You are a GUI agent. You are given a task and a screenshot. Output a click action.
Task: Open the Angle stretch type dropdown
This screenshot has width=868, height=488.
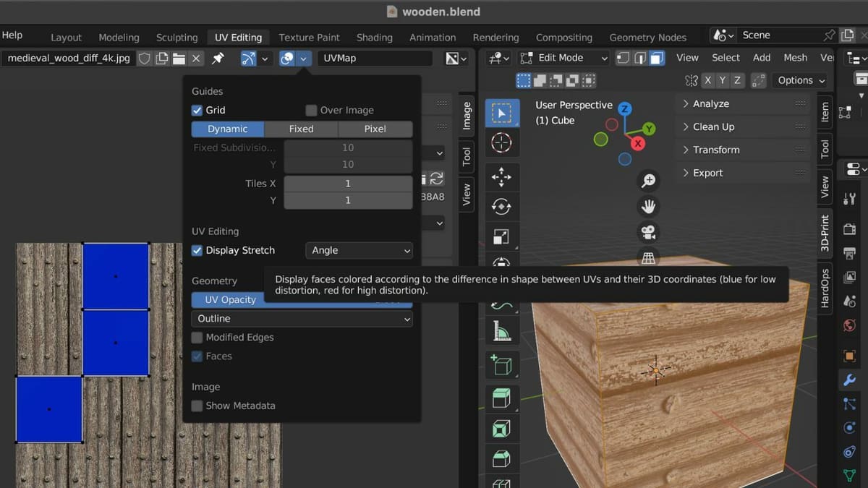pyautogui.click(x=359, y=251)
